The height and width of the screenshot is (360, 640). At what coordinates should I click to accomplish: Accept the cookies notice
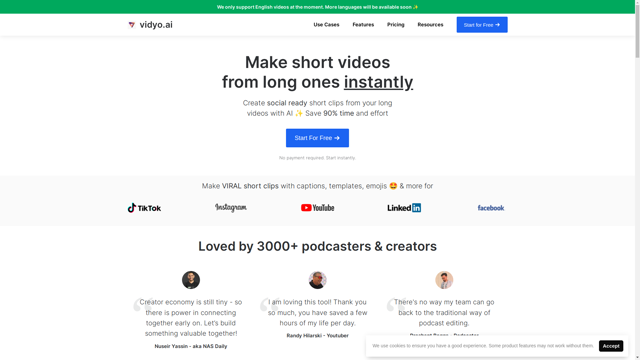pyautogui.click(x=611, y=346)
